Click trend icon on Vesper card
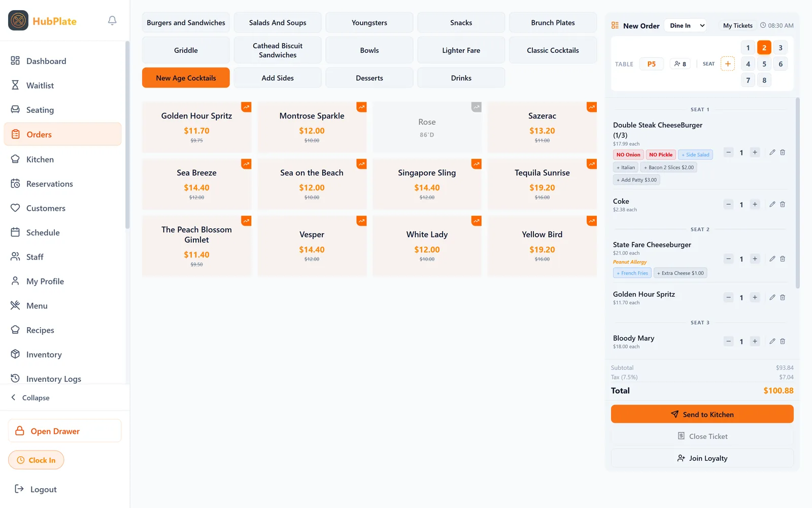This screenshot has height=508, width=812. 361,221
